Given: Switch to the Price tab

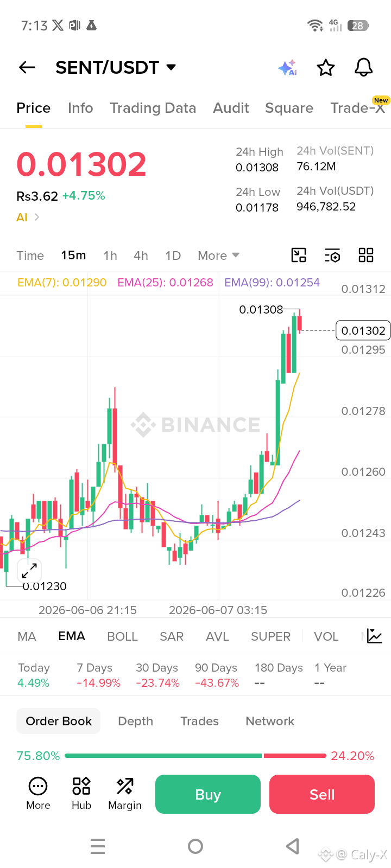Looking at the screenshot, I should pos(34,108).
